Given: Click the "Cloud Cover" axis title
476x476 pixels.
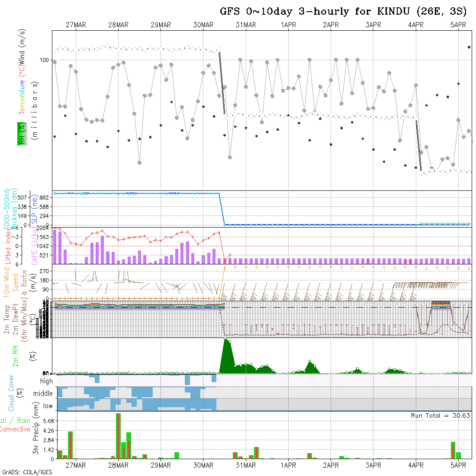Looking at the screenshot, I should [x=11, y=393].
